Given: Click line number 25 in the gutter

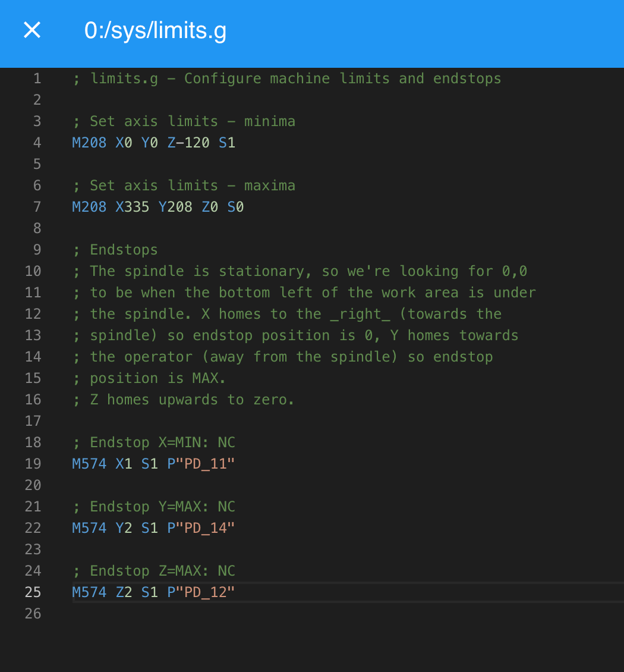Looking at the screenshot, I should [x=33, y=592].
